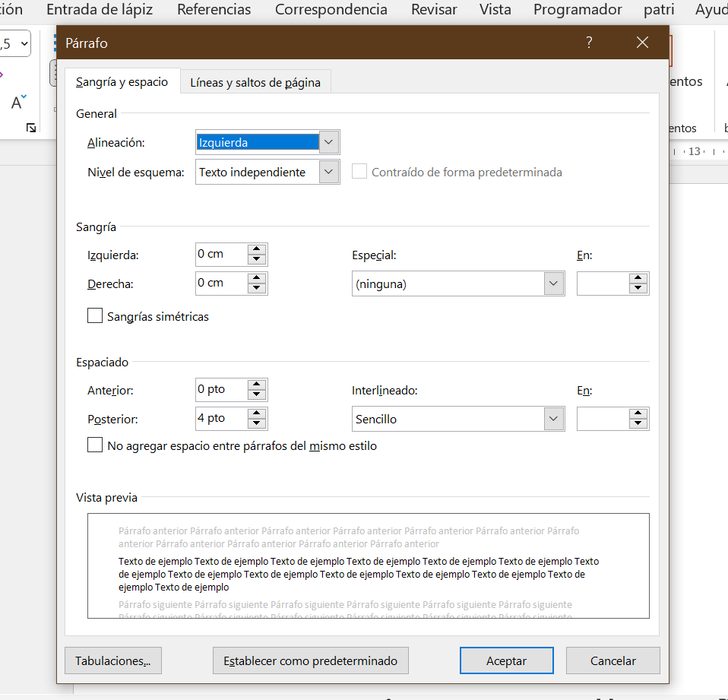Screen dimensions: 728x700
Task: Open the Revisar ribbon tab
Action: pyautogui.click(x=434, y=9)
